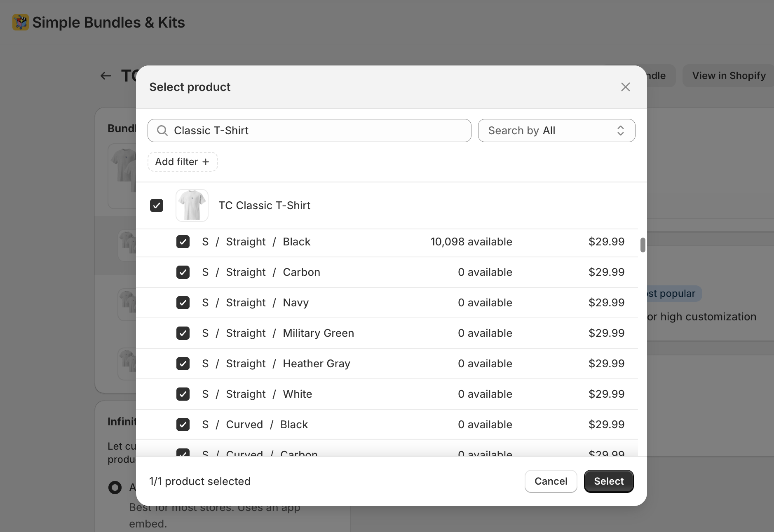Uncheck S / Curved / Black variant
Image resolution: width=774 pixels, height=532 pixels.
[x=183, y=425]
